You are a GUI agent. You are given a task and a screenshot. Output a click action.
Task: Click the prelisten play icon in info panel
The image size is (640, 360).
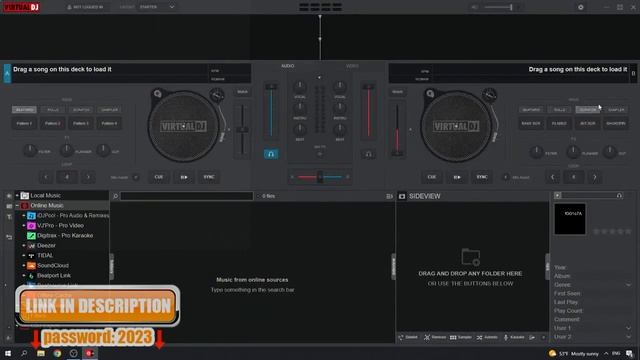coord(558,196)
